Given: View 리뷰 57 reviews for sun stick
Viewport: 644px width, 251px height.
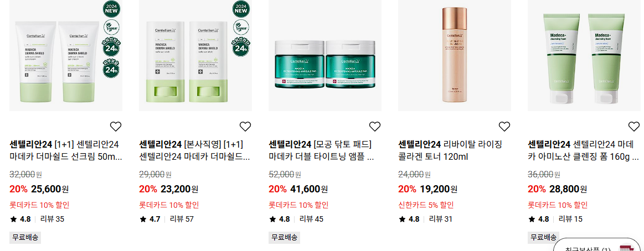Looking at the screenshot, I should [182, 219].
